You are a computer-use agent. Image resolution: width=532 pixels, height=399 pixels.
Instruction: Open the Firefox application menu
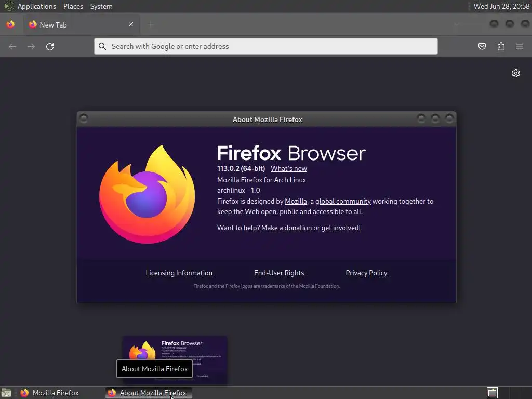click(520, 46)
